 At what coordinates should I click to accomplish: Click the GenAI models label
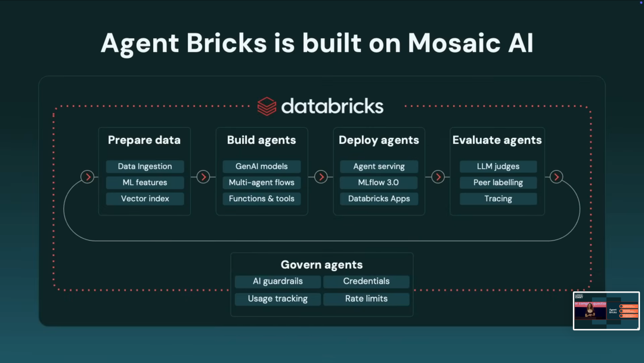(x=262, y=167)
